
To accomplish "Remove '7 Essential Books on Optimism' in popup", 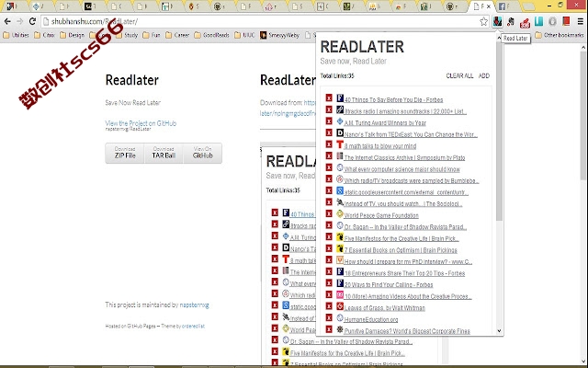I will tap(329, 248).
